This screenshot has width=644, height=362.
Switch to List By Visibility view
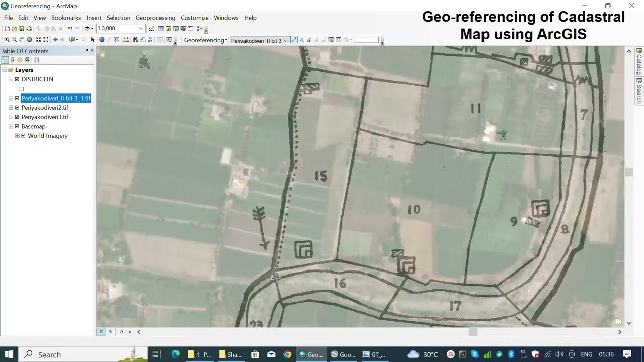click(20, 60)
